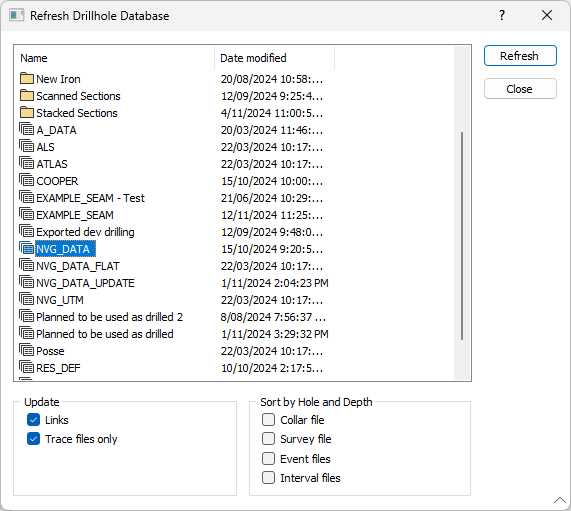Click the Scanned Sections folder icon
This screenshot has height=511, width=571.
27,95
